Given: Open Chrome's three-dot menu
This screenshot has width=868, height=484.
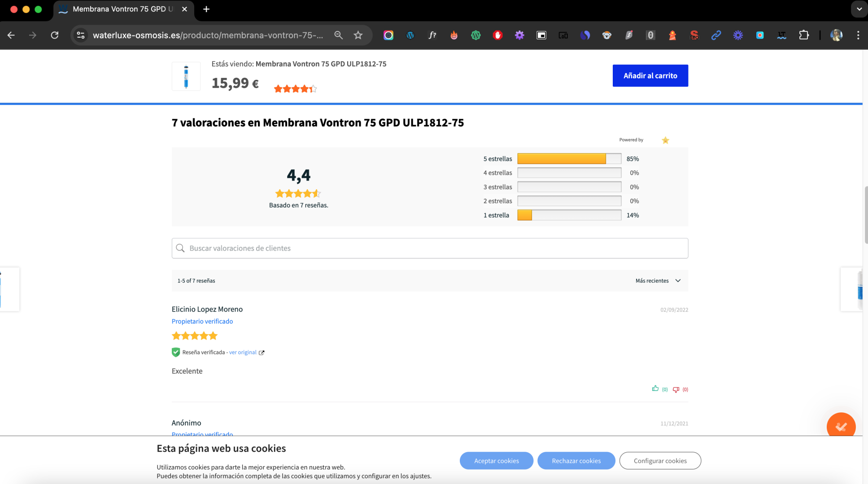Looking at the screenshot, I should coord(858,35).
